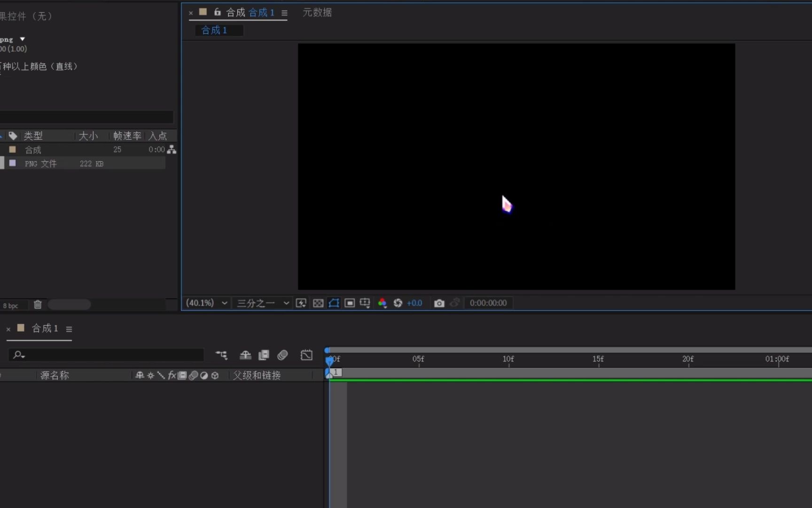The image size is (812, 508).
Task: Select the 合成 row in project list
Action: point(83,150)
